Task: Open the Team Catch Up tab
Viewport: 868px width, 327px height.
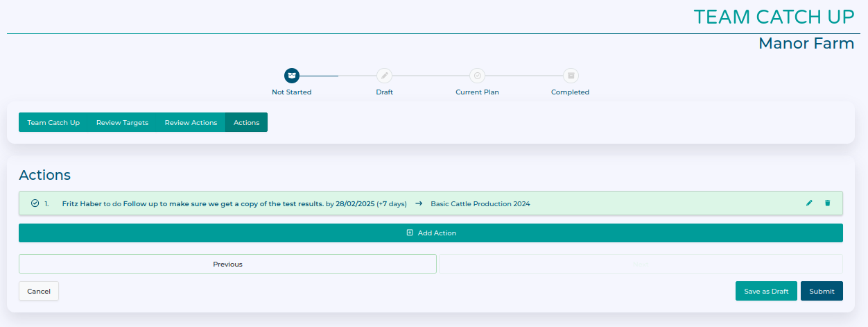Action: [53, 122]
